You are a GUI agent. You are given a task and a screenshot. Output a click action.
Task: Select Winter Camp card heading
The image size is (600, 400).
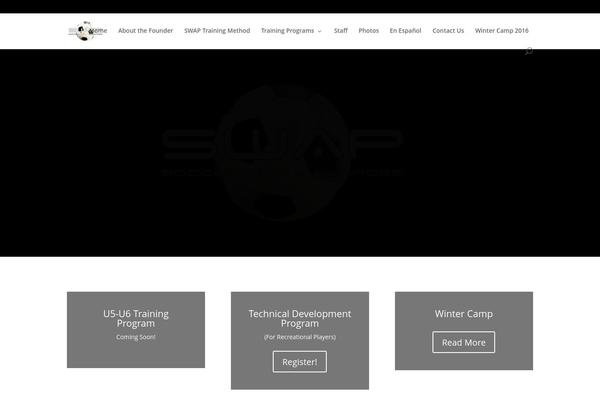point(463,314)
